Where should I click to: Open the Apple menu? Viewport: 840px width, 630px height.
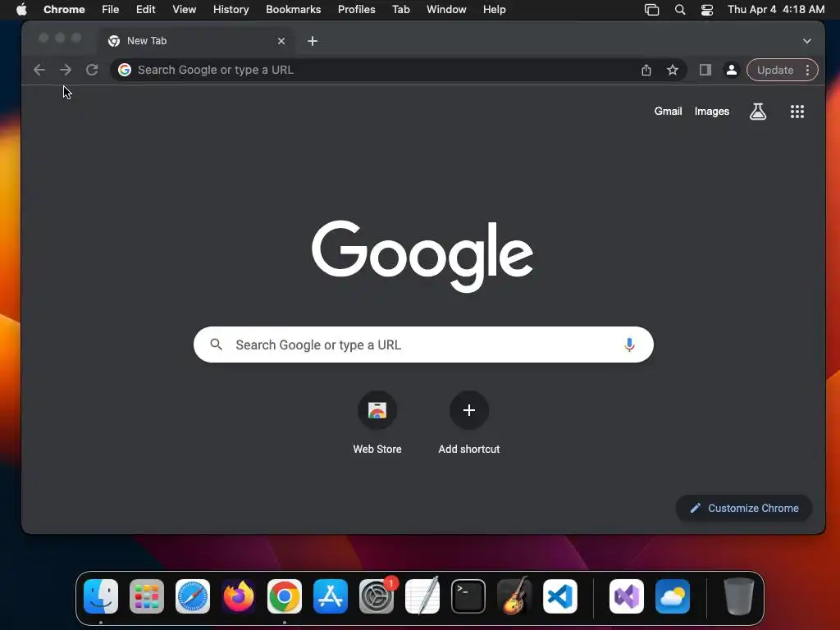click(21, 9)
